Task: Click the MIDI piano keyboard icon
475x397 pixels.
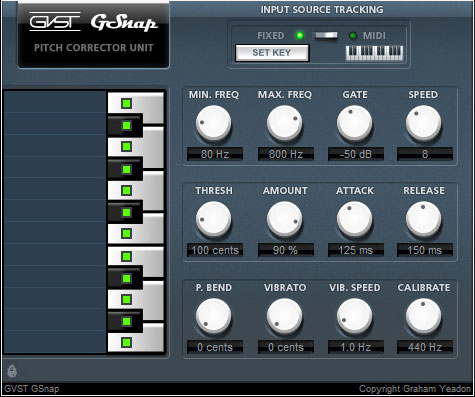Action: click(x=374, y=53)
